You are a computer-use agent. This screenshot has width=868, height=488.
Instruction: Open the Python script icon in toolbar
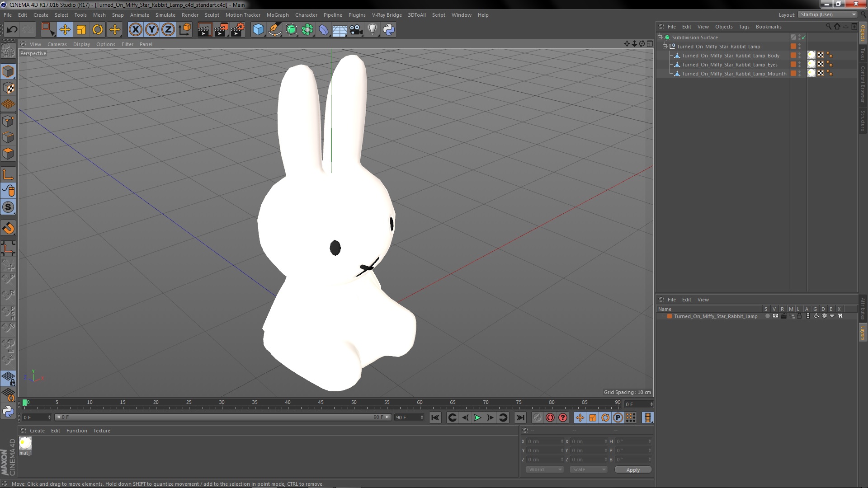[389, 30]
